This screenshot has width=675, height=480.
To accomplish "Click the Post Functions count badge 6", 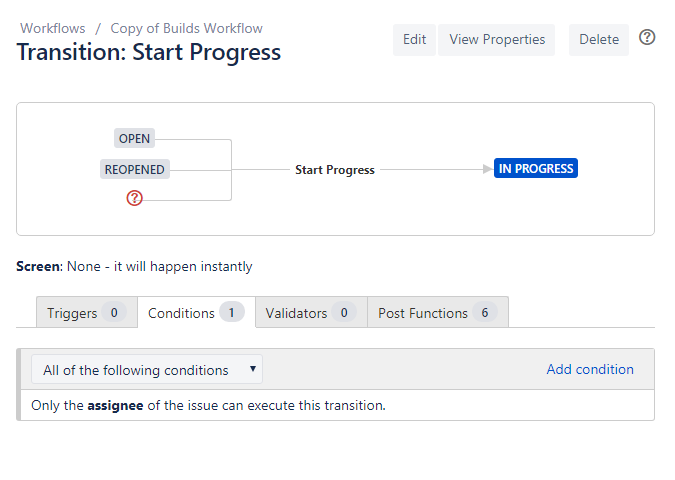I will coord(485,313).
